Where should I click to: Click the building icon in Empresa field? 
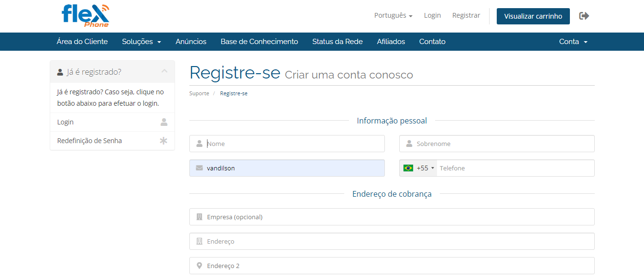point(199,217)
